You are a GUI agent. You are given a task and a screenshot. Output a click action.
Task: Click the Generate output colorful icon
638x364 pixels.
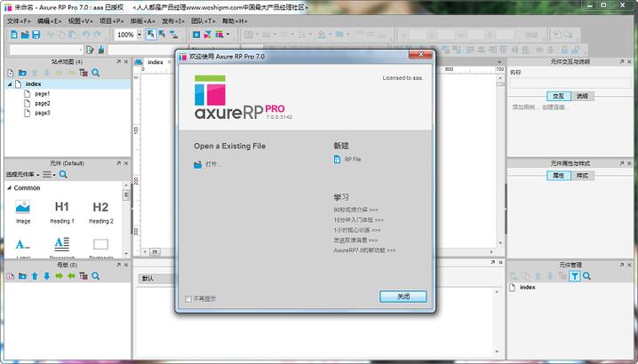pos(219,35)
